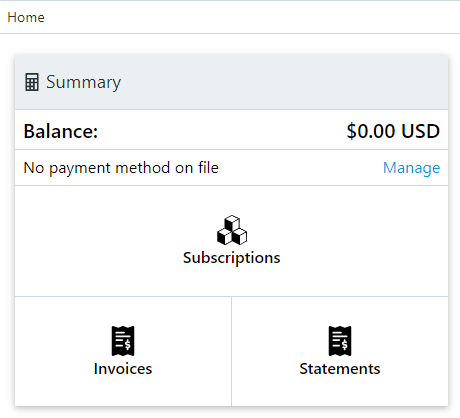Click the No payment method on file text
Image resolution: width=460 pixels, height=418 pixels.
pos(121,168)
